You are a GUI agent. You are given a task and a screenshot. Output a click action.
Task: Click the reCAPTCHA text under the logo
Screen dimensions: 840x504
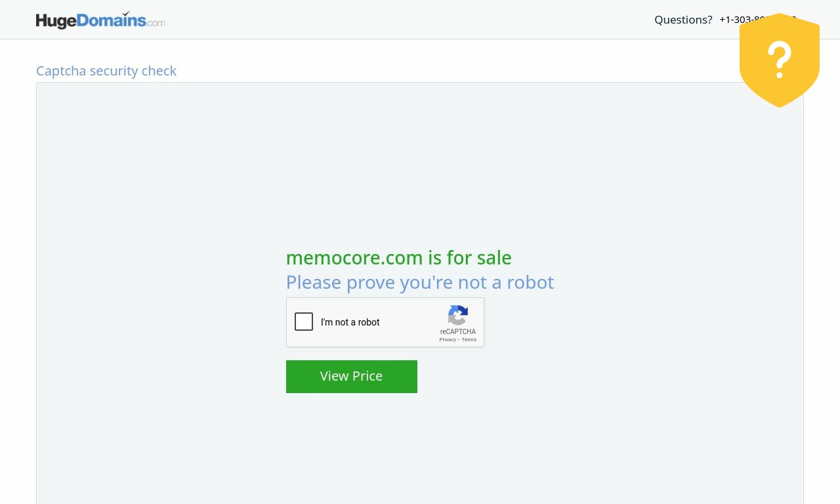point(458,331)
